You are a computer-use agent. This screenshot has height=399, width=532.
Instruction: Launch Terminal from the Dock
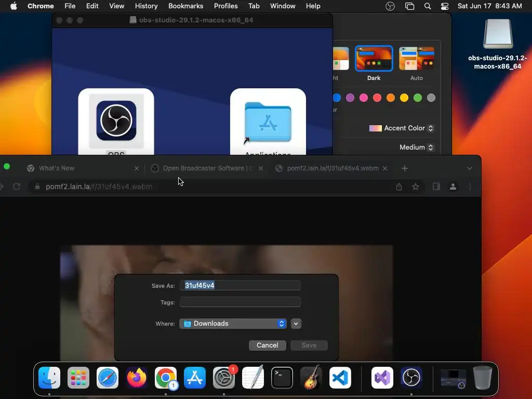pos(282,378)
